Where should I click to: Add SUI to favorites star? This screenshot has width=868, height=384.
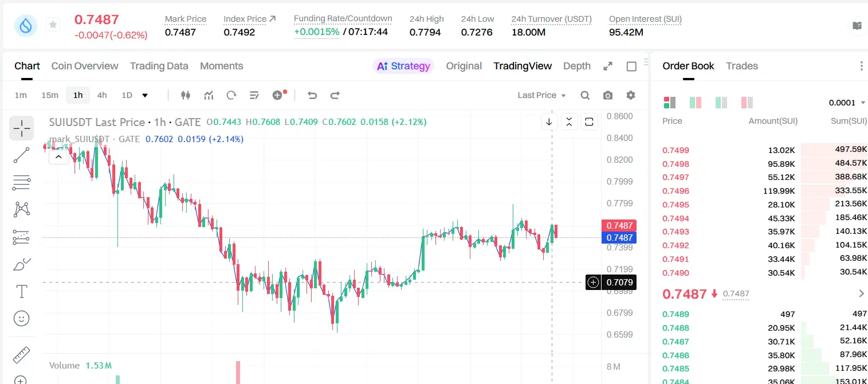(53, 25)
